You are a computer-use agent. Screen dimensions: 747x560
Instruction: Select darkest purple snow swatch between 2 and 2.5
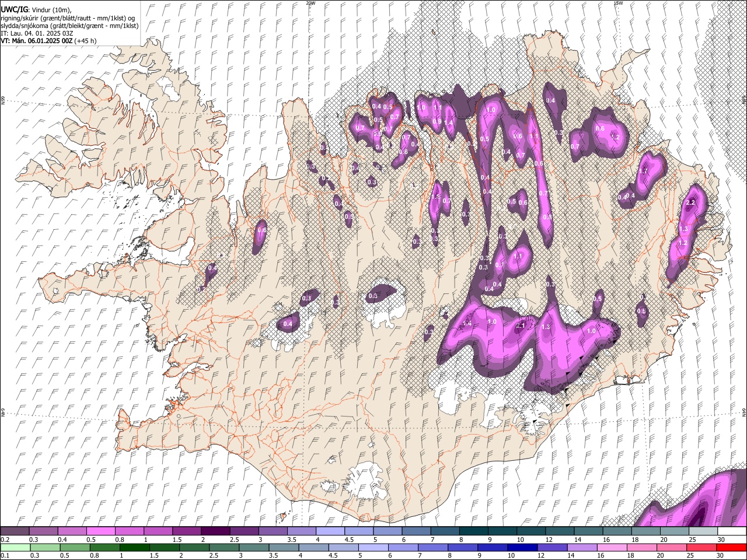tap(215, 531)
